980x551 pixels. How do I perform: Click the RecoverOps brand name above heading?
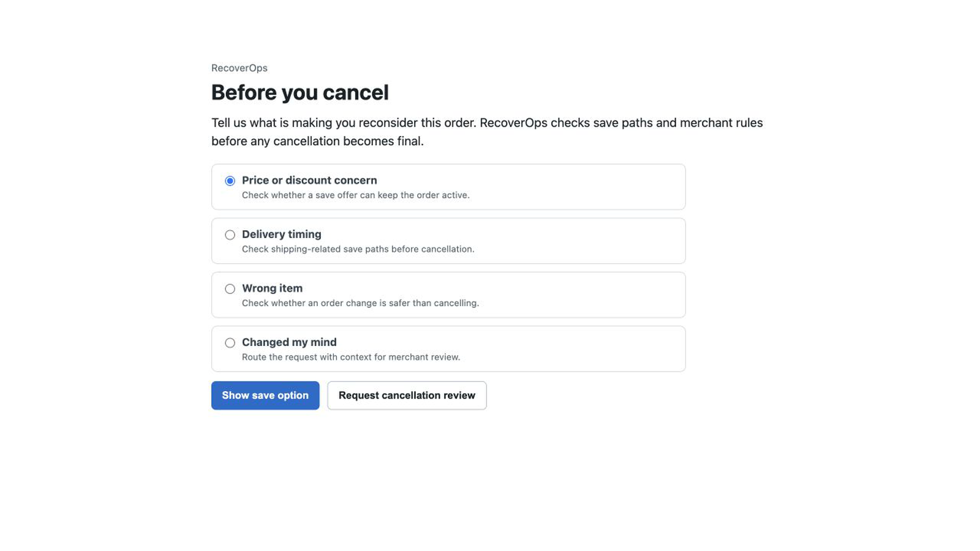coord(239,68)
